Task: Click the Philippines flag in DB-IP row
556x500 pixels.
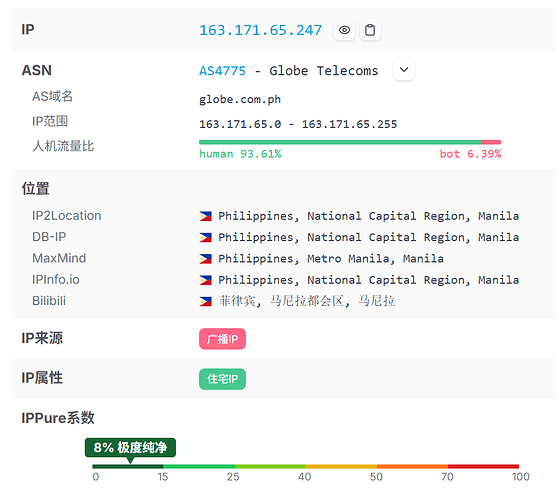Action: tap(206, 237)
